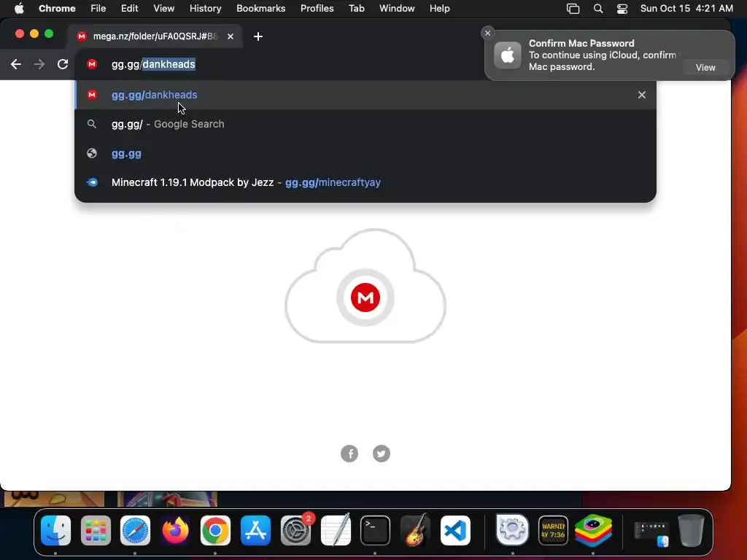
Task: Select the mega.nz/folder tab
Action: 155,36
